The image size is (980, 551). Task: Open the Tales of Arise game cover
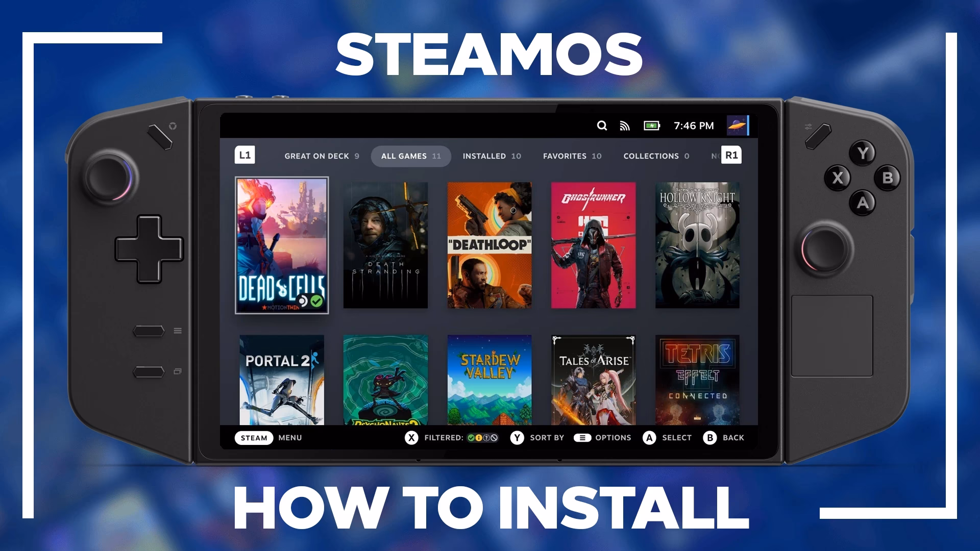coord(594,380)
